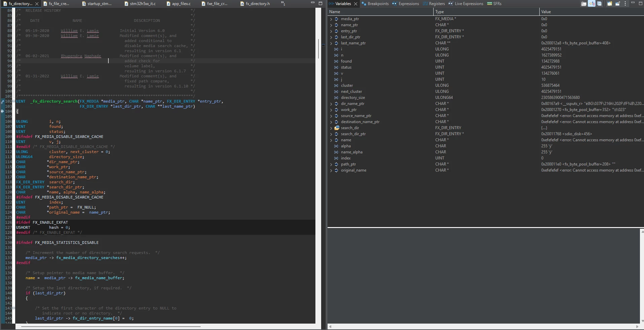Click the Type column header
Image resolution: width=644 pixels, height=330 pixels.
pos(486,12)
